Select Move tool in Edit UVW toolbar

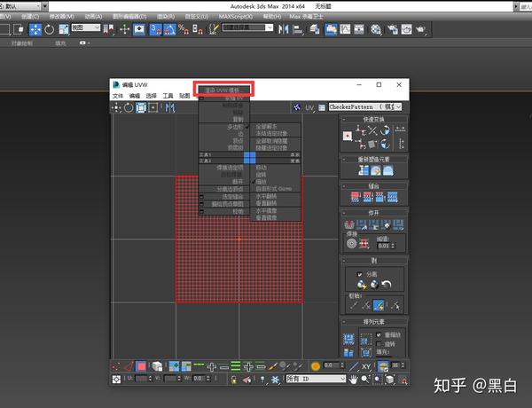point(116,107)
